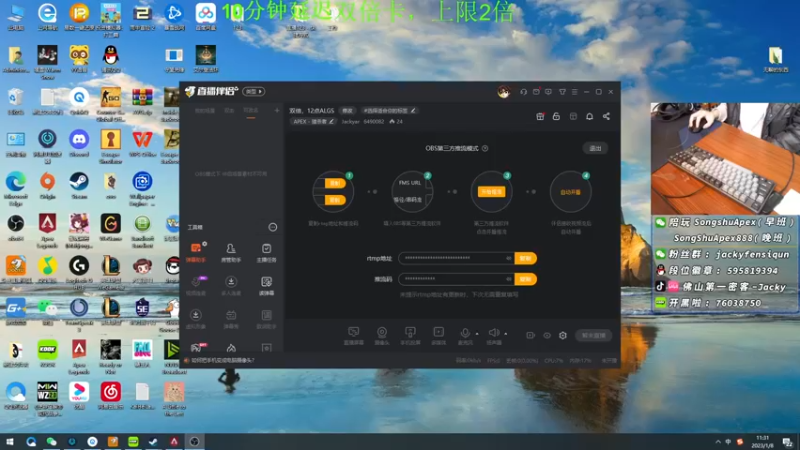The width and height of the screenshot is (800, 450).
Task: Open OBS mode help question icon
Action: pyautogui.click(x=485, y=148)
